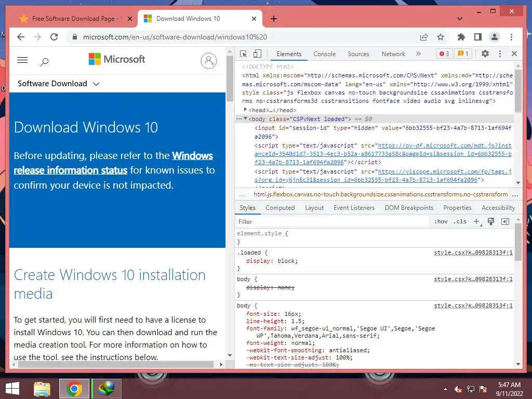Select the Elements tab
Screen dimensions: 532x399
(x=289, y=54)
